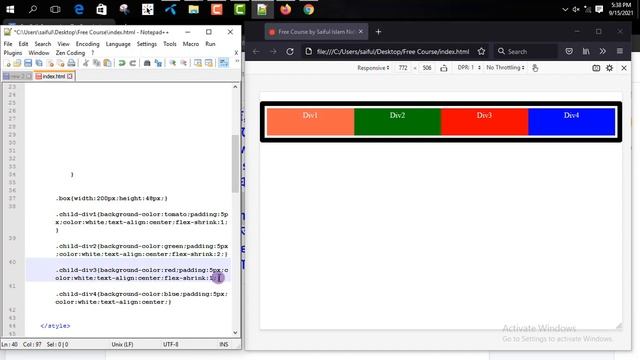Screen dimensions: 640x360
Task: Open the File menu in Notepad++
Action: point(8,44)
